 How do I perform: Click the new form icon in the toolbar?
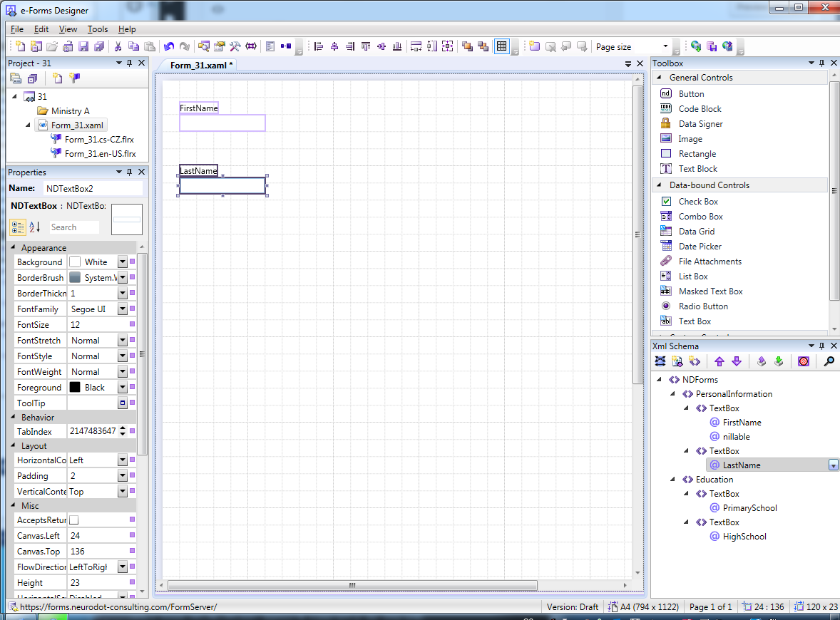[20, 46]
